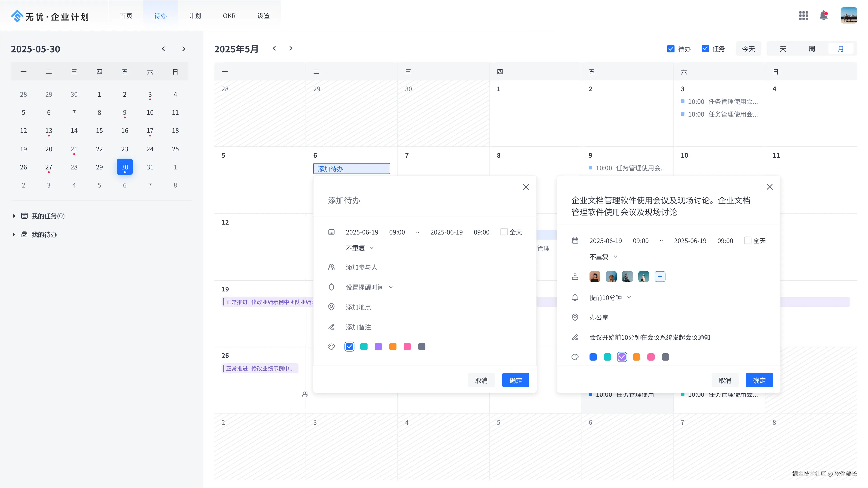Switch to 周 calendar view
The width and height of the screenshot is (868, 488).
point(812,49)
